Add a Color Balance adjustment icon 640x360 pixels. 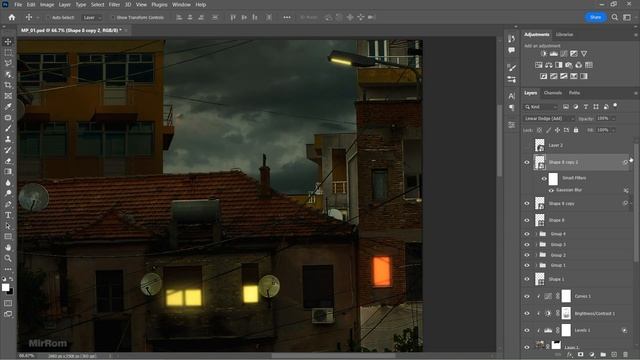[x=549, y=65]
